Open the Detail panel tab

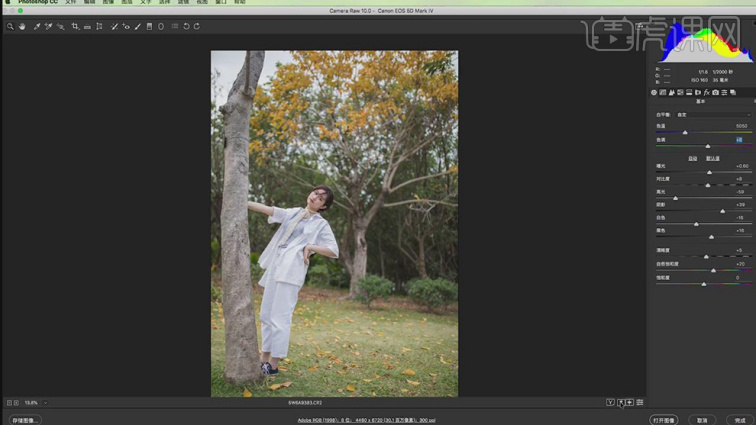tap(672, 93)
